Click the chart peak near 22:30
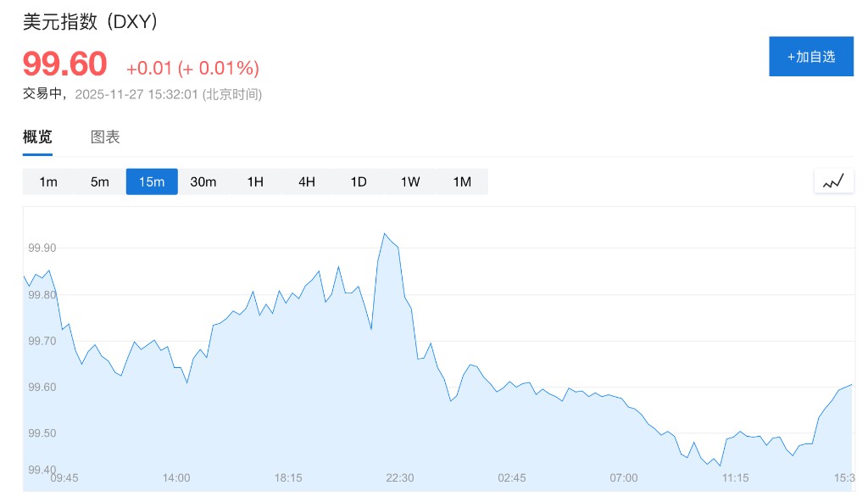 385,233
